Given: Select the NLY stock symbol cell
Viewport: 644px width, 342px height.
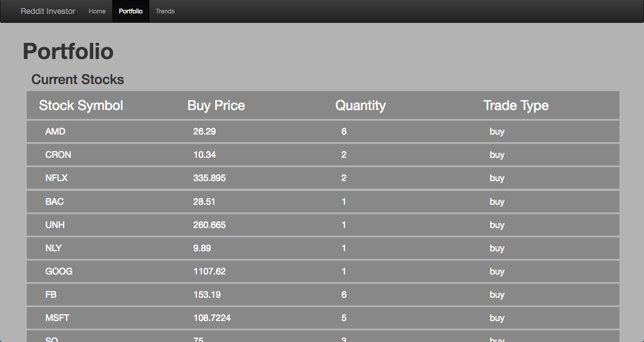Looking at the screenshot, I should click(53, 248).
